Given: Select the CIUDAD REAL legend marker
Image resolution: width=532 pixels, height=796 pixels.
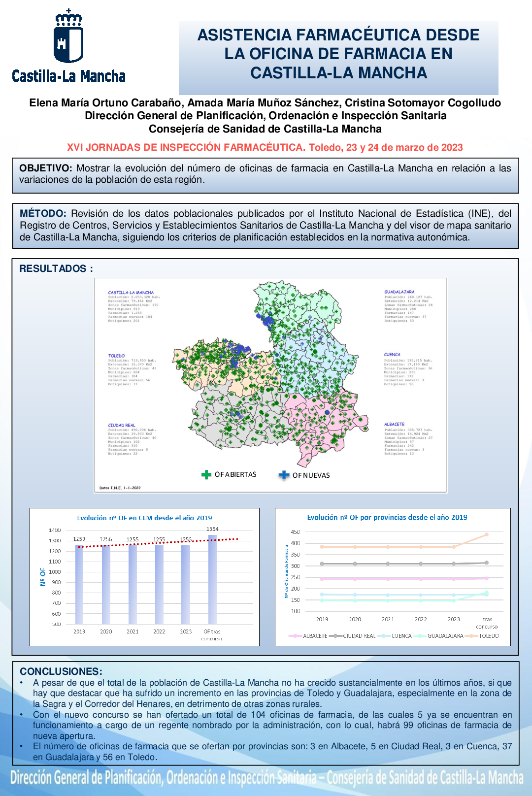Looking at the screenshot, I should [x=336, y=636].
